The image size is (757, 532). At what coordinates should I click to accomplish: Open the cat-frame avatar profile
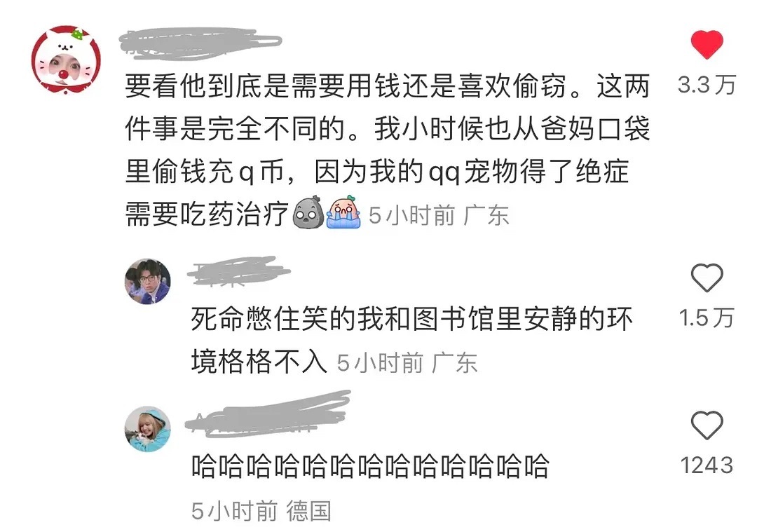pyautogui.click(x=66, y=60)
